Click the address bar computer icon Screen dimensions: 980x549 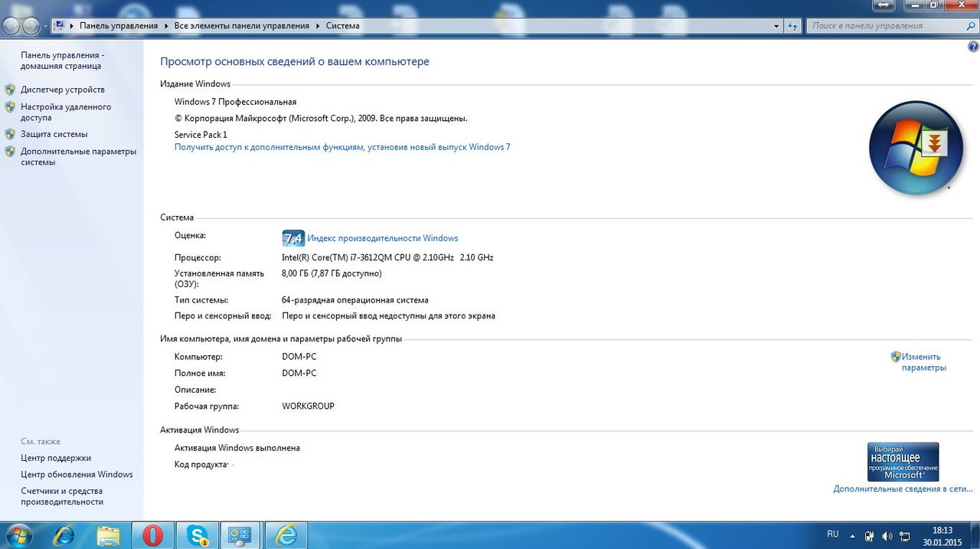click(59, 25)
